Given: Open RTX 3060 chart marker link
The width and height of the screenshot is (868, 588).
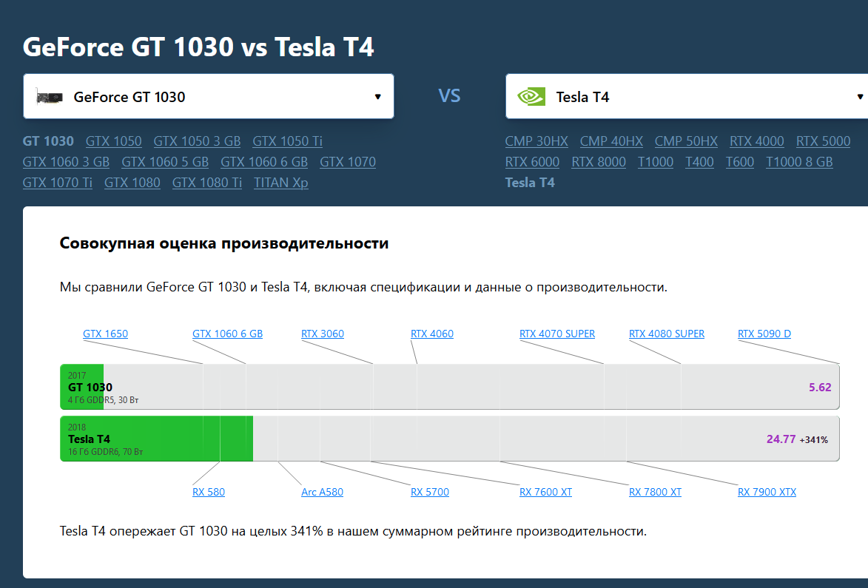Looking at the screenshot, I should 322,334.
